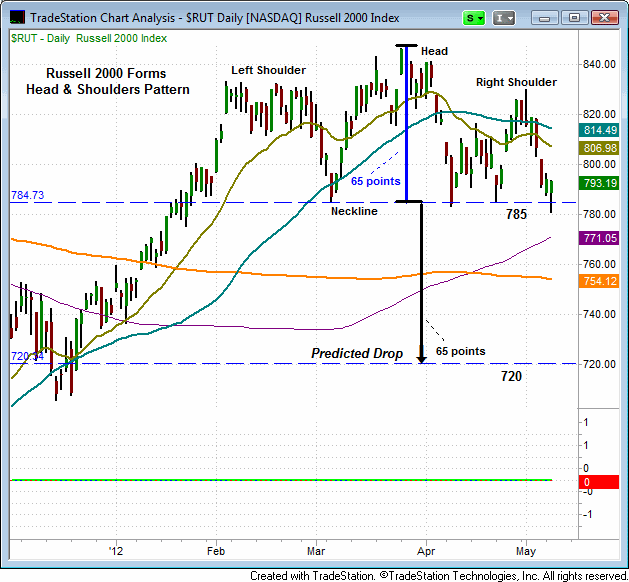Select the 720.34 horizontal line label
Viewport: 629px width, 582px height.
(27, 356)
